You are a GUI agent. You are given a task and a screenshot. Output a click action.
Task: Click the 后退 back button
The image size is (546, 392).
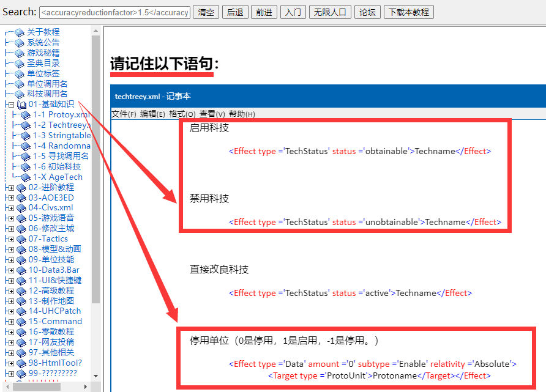pyautogui.click(x=235, y=12)
